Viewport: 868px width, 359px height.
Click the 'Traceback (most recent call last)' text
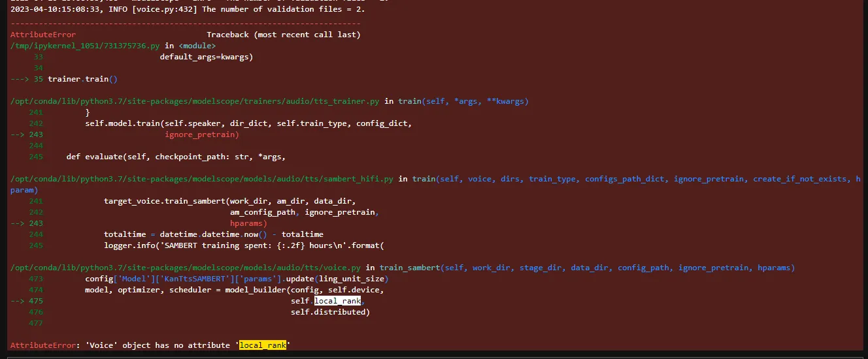pyautogui.click(x=284, y=35)
